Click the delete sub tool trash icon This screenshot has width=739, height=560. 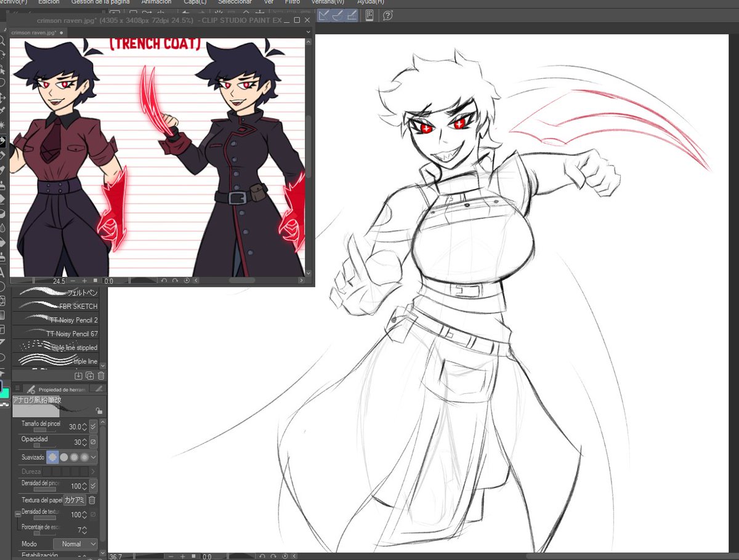pyautogui.click(x=101, y=375)
